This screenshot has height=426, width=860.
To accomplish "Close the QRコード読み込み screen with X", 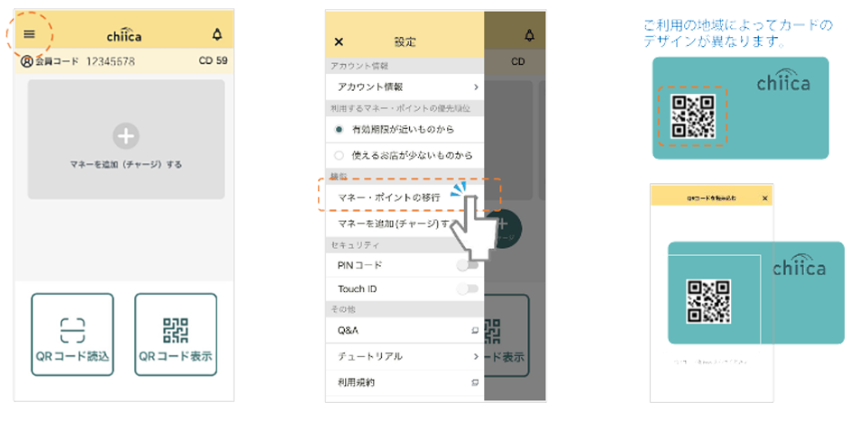I will [765, 198].
